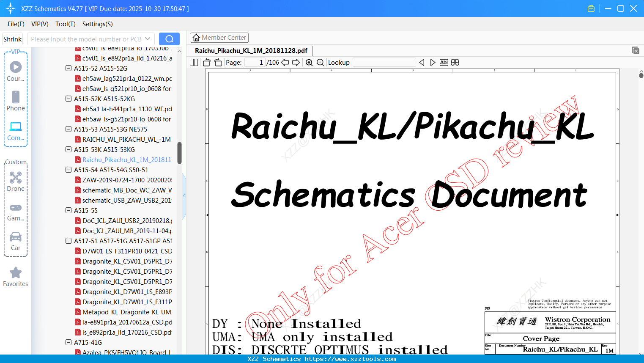Rotate the page clockwise
Viewport: 644px width, 363px height.
click(x=218, y=63)
